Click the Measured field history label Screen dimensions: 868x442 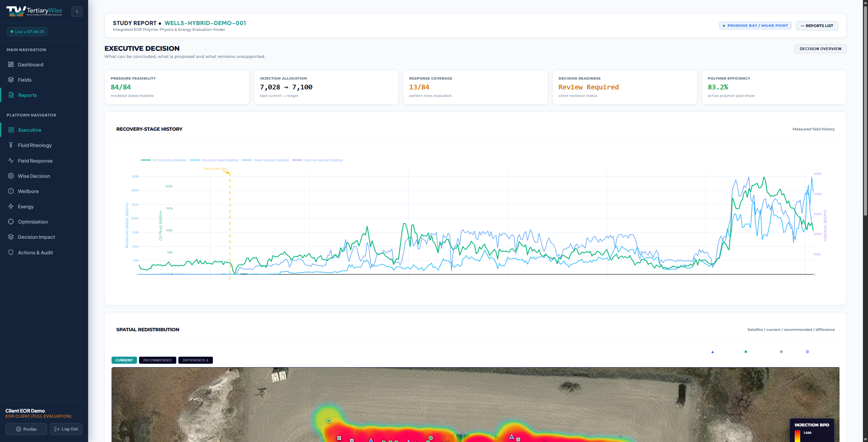(813, 129)
